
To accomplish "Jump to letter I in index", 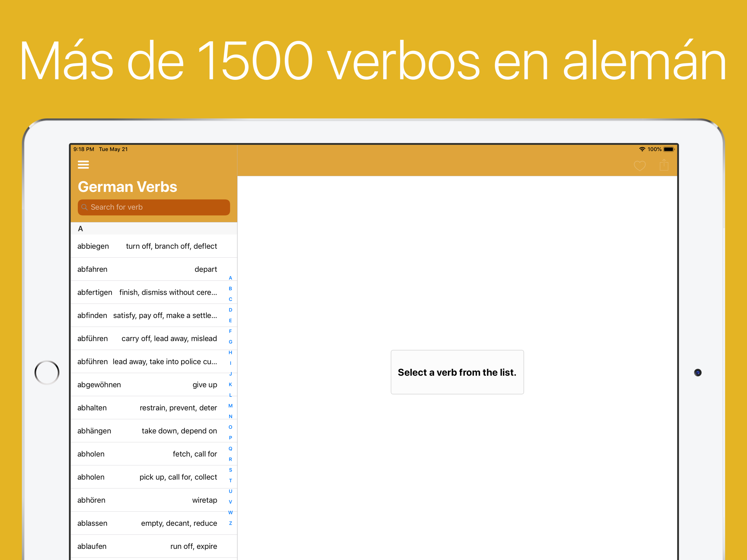I will click(230, 363).
